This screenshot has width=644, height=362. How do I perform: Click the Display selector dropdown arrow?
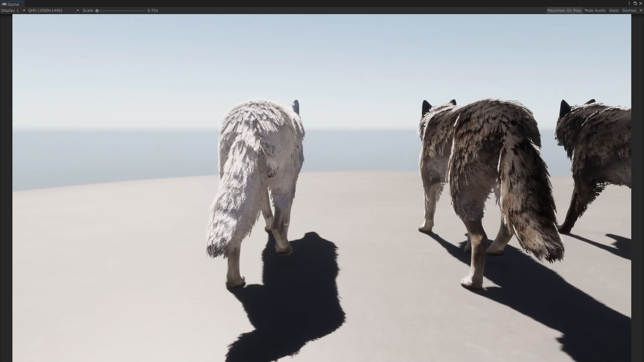[x=23, y=10]
